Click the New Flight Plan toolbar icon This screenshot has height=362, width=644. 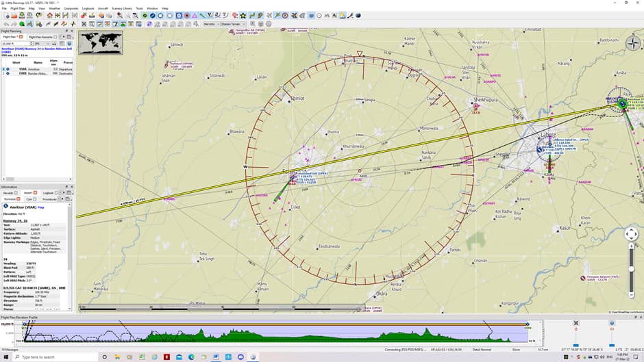(7, 16)
